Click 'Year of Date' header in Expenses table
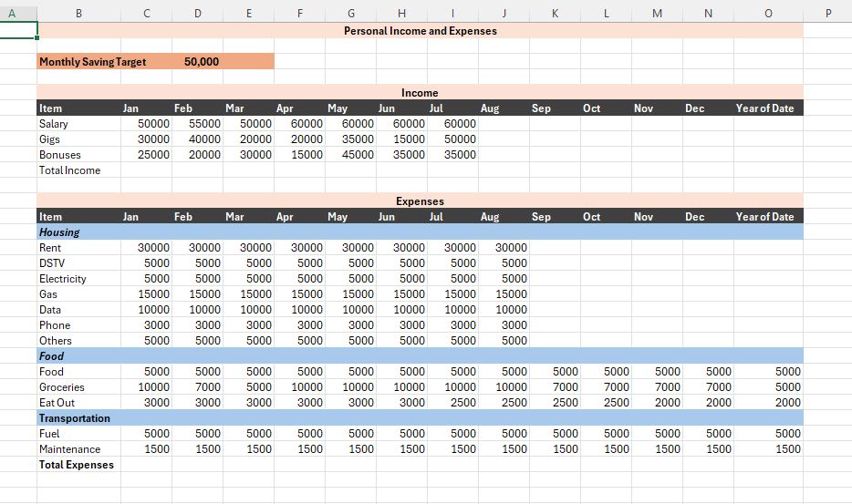This screenshot has width=852, height=504. click(764, 217)
